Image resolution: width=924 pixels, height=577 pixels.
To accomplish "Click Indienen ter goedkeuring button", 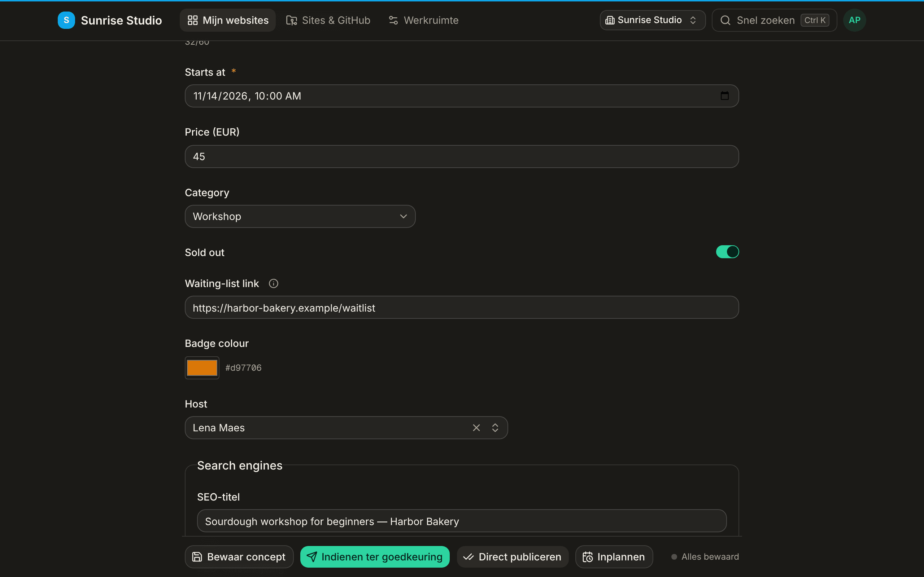I will click(x=375, y=557).
